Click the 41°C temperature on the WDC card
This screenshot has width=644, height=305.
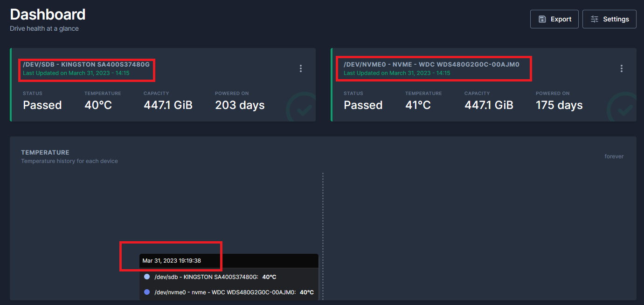point(418,105)
